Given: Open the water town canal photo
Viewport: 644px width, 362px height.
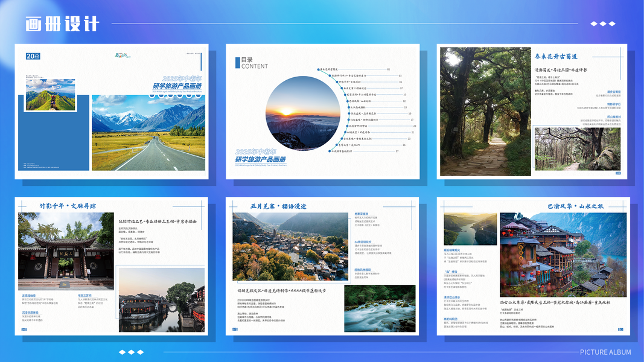Looking at the screenshot, I should tap(161, 300).
